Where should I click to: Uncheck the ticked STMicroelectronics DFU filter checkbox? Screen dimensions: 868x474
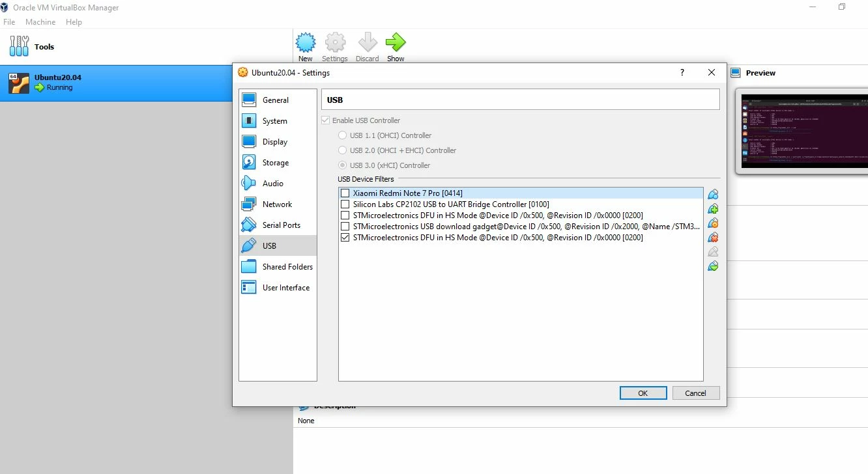click(345, 238)
